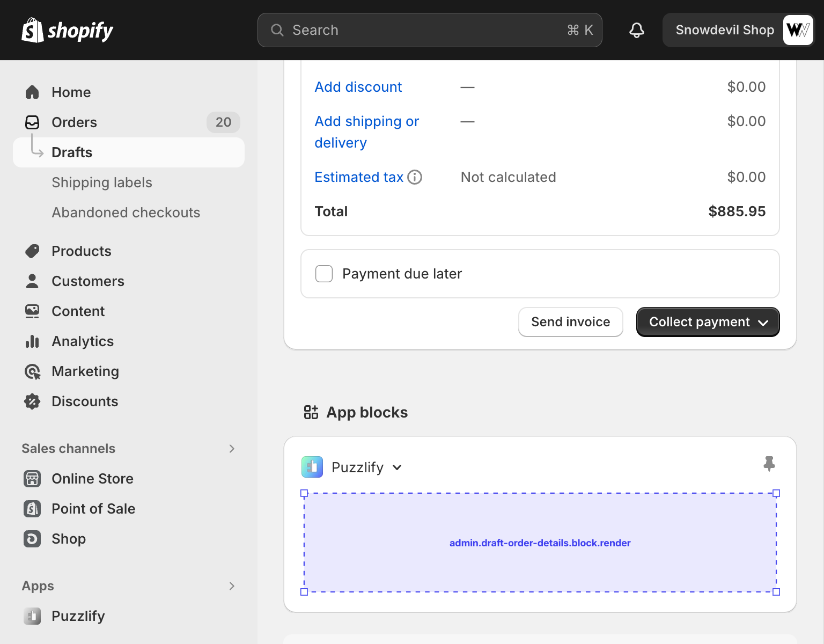Click the Send invoice button
824x644 pixels.
[570, 322]
